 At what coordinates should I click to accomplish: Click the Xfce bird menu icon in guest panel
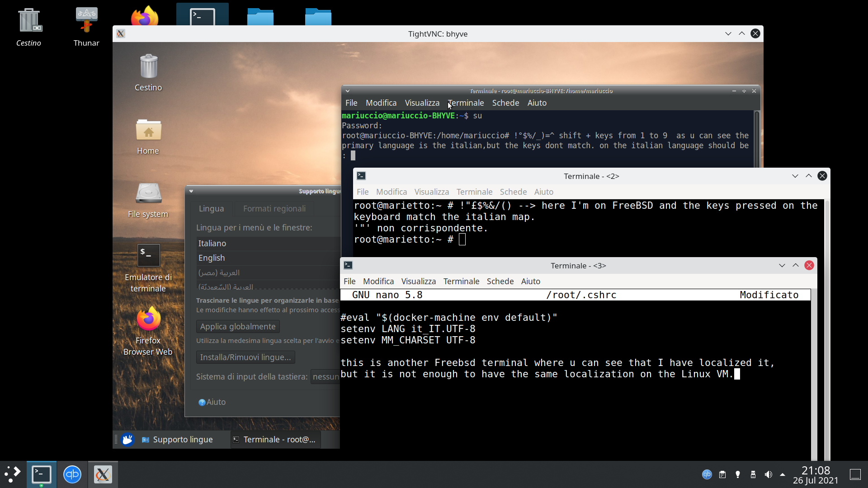pyautogui.click(x=128, y=439)
